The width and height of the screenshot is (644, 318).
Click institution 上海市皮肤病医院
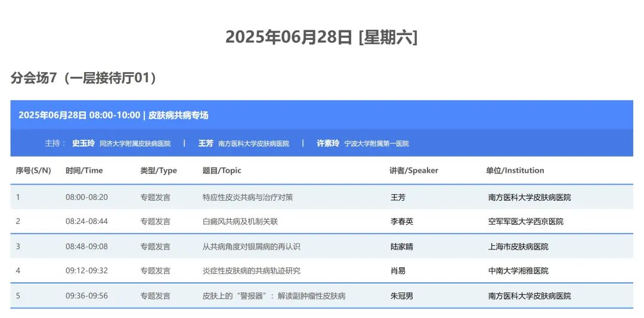518,247
